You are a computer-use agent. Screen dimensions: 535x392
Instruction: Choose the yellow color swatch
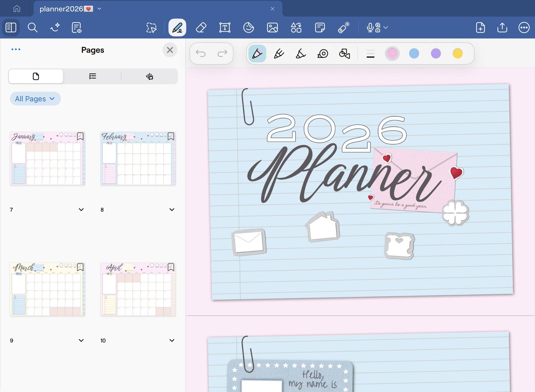click(x=458, y=54)
